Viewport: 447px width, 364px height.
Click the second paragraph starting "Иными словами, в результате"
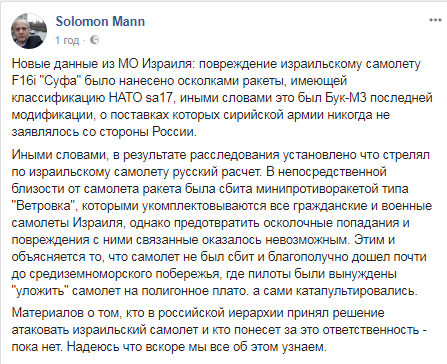(x=222, y=223)
